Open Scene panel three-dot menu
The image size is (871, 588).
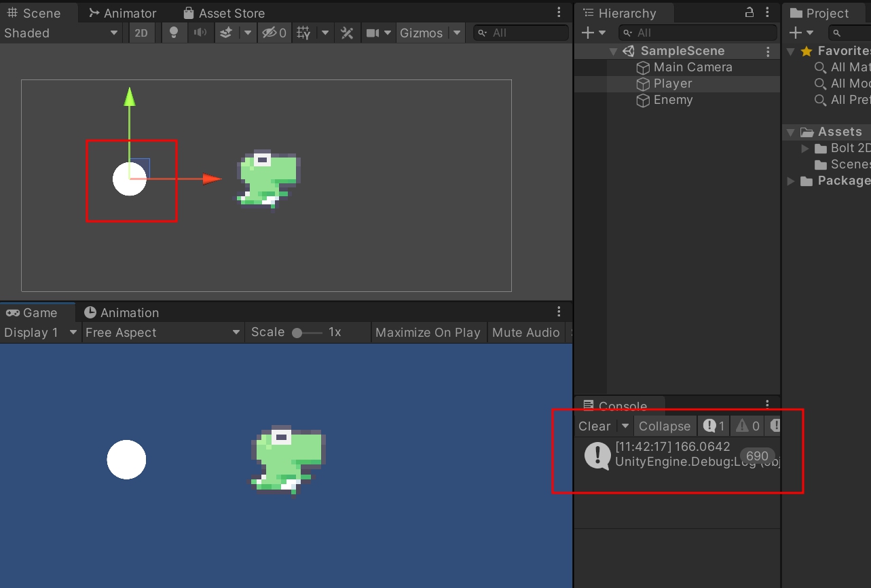click(x=559, y=12)
